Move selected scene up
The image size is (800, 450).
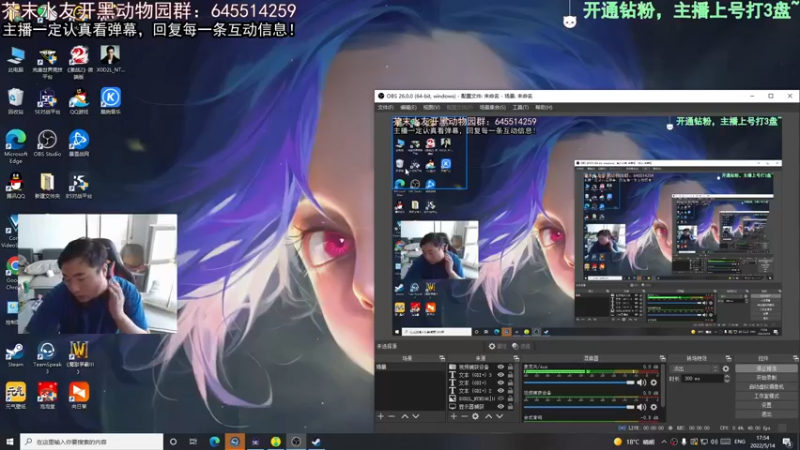click(405, 416)
